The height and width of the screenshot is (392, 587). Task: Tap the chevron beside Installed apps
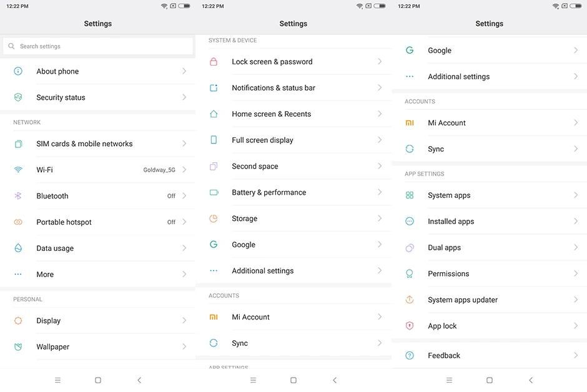(576, 222)
